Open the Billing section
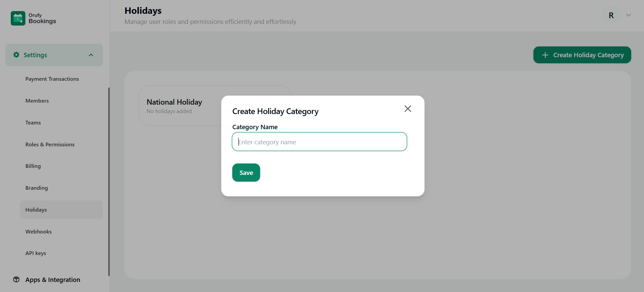Screen dimensions: 644x292 coord(33,166)
